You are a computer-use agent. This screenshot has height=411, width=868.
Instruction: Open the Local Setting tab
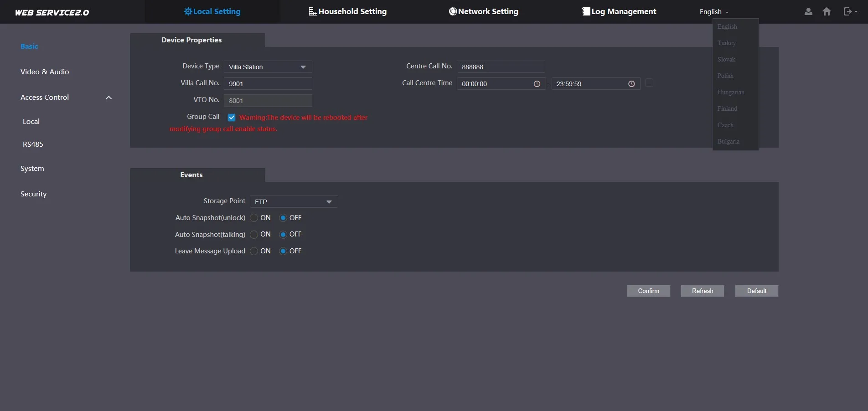tap(212, 11)
